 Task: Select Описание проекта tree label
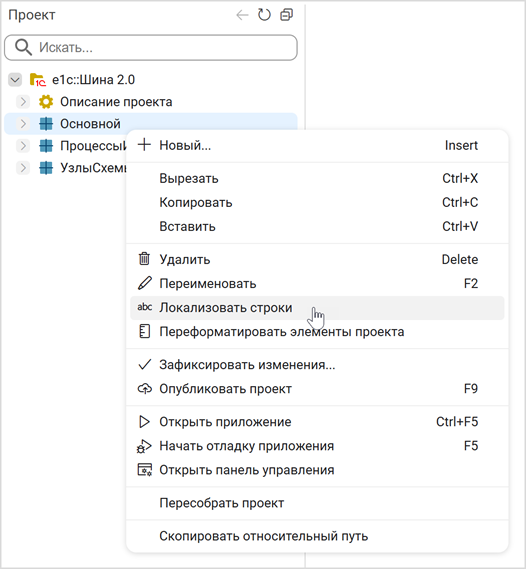coord(116,102)
